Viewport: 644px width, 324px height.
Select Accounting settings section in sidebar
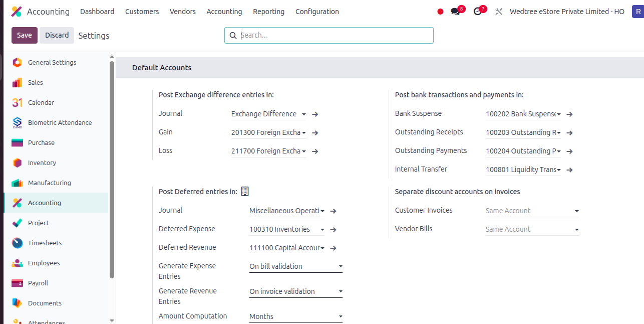pos(56,203)
